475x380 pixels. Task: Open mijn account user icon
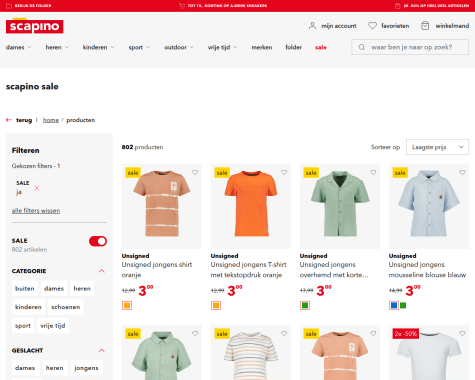(312, 26)
